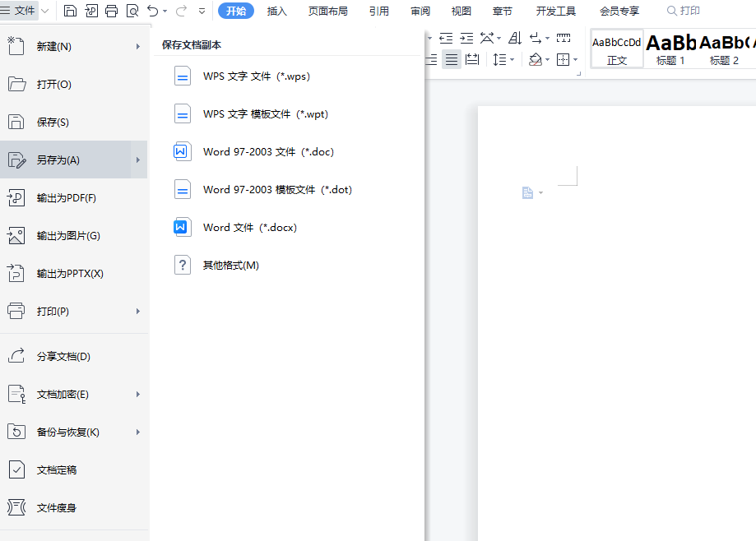The width and height of the screenshot is (756, 541).
Task: Open the 页面布局 tab
Action: 328,11
